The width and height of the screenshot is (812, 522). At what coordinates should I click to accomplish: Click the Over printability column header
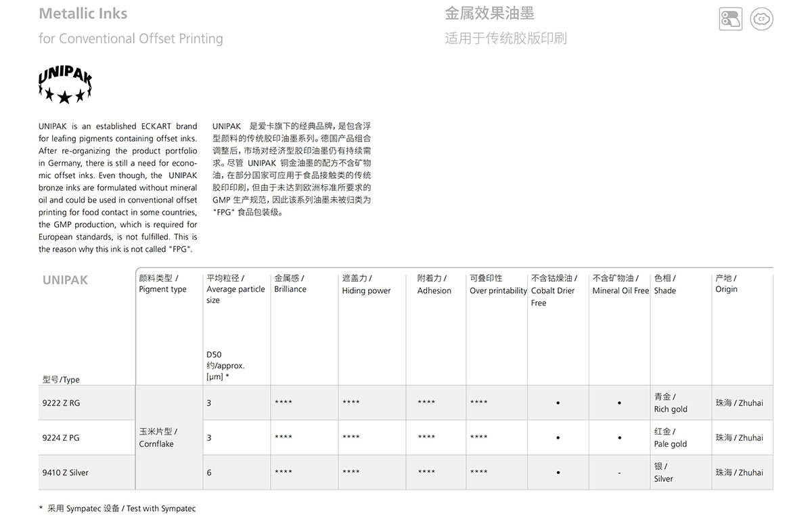[498, 284]
